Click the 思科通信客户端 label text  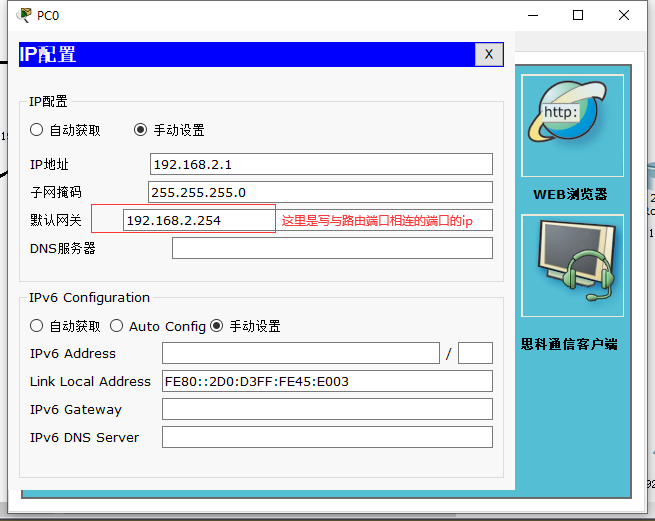point(569,344)
